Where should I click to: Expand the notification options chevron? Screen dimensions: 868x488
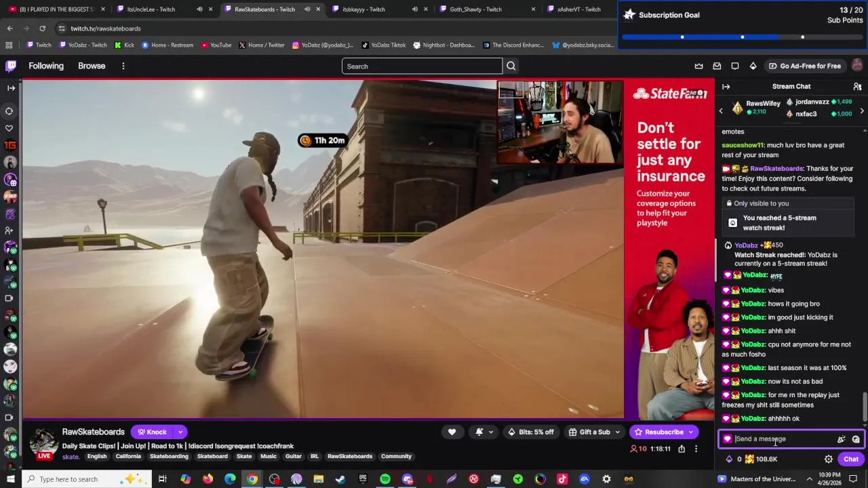(492, 432)
